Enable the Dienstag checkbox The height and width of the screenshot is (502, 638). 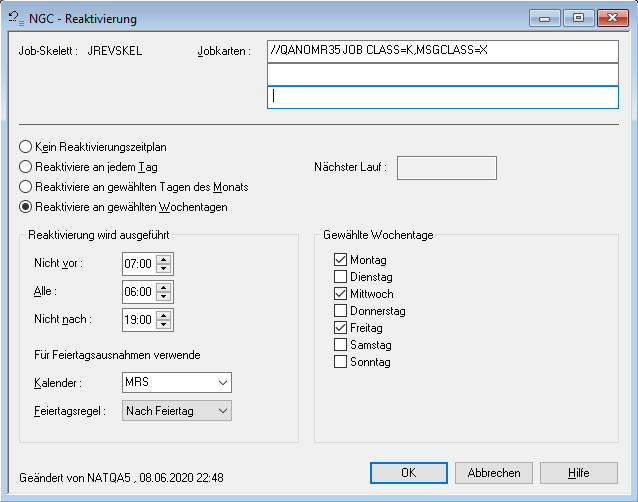point(341,277)
